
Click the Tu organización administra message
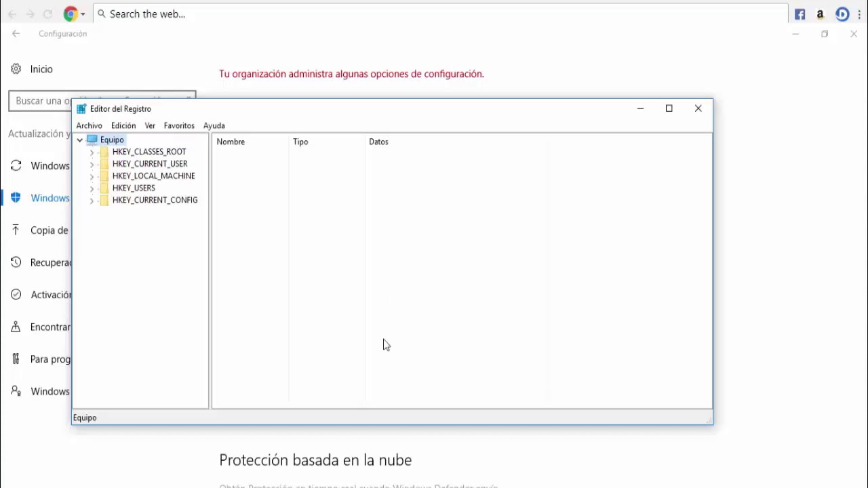[x=351, y=74]
